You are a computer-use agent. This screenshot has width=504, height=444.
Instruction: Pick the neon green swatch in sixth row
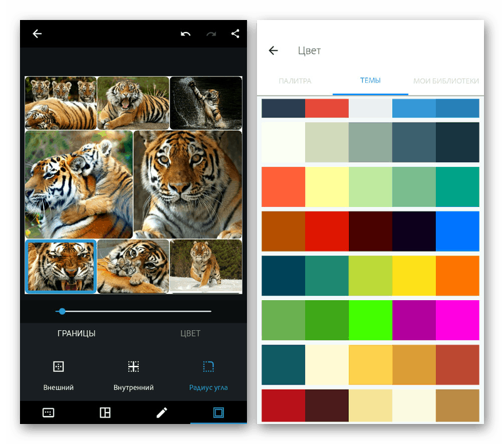coord(370,320)
